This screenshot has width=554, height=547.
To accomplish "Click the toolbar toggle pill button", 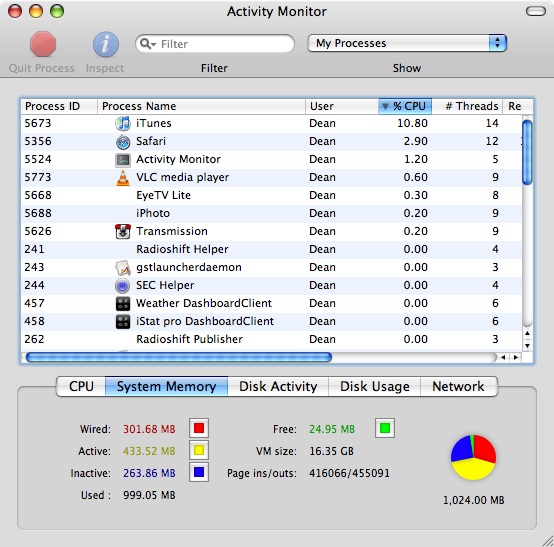I will tap(536, 11).
